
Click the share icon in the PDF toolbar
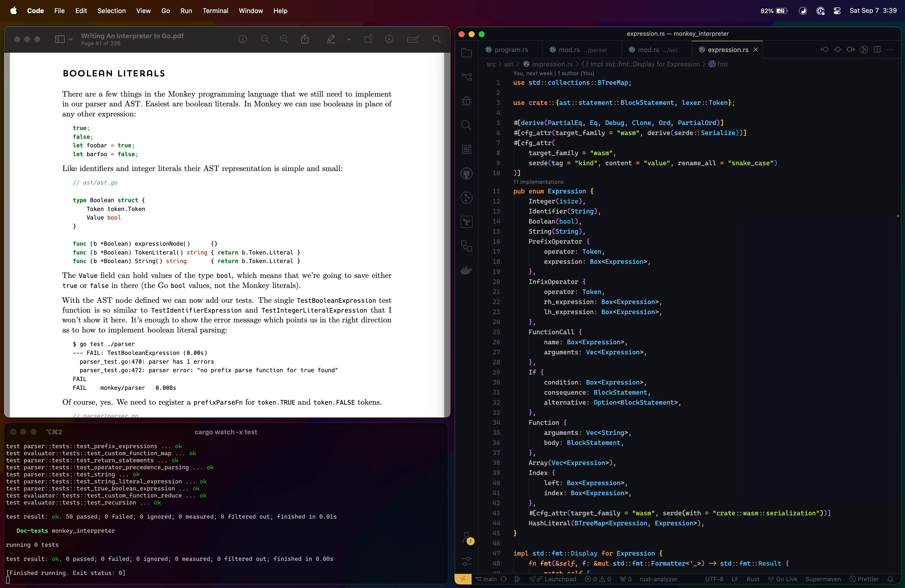click(x=305, y=39)
